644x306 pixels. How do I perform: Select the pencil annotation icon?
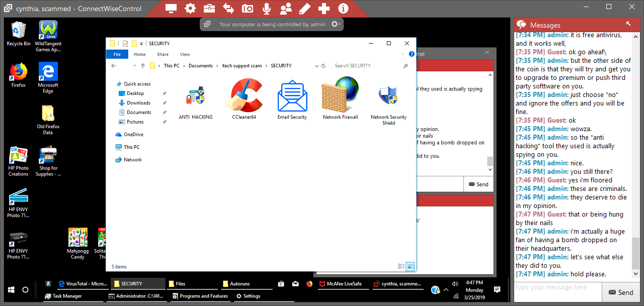click(304, 9)
